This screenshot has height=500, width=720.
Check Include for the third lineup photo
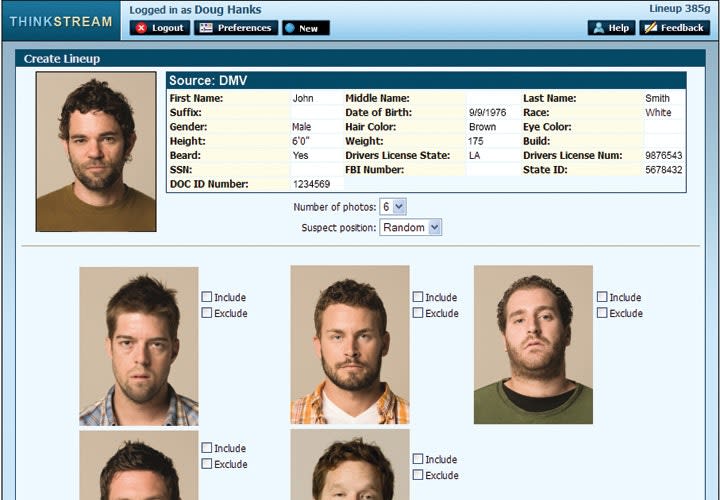pos(602,297)
